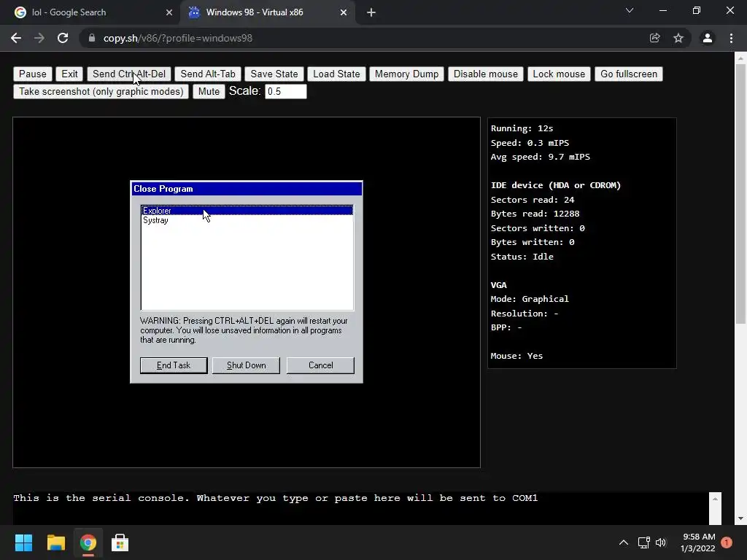747x560 pixels.
Task: Select Explorer in Close Program list
Action: click(247, 211)
